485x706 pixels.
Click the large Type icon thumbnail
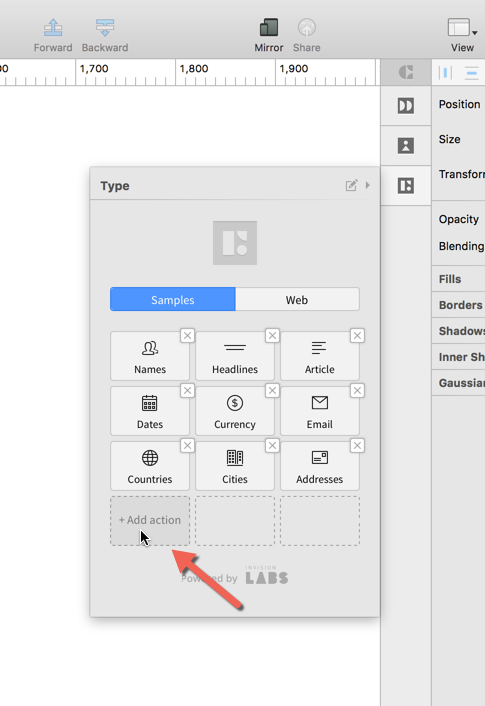coord(235,243)
